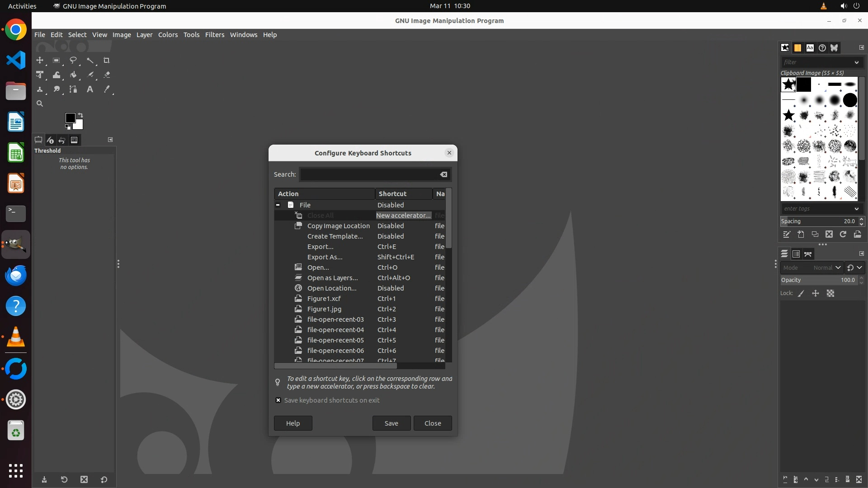Toggle lock alpha channel checkerboard icon
The height and width of the screenshot is (488, 868).
(x=830, y=294)
